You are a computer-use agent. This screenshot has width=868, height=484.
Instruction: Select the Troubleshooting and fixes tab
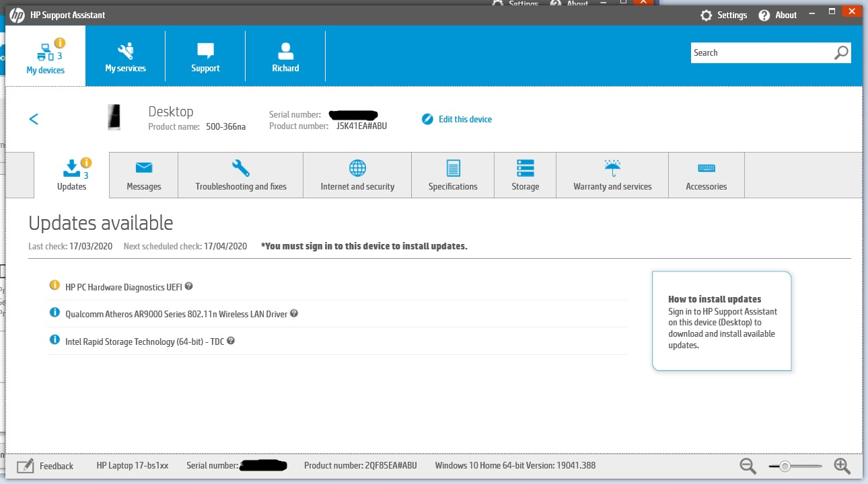[x=241, y=175]
